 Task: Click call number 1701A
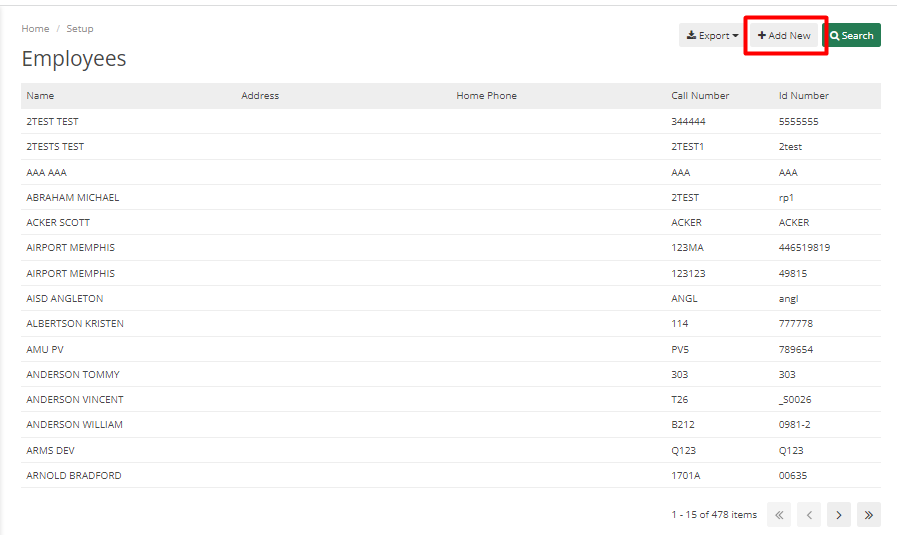click(x=685, y=475)
